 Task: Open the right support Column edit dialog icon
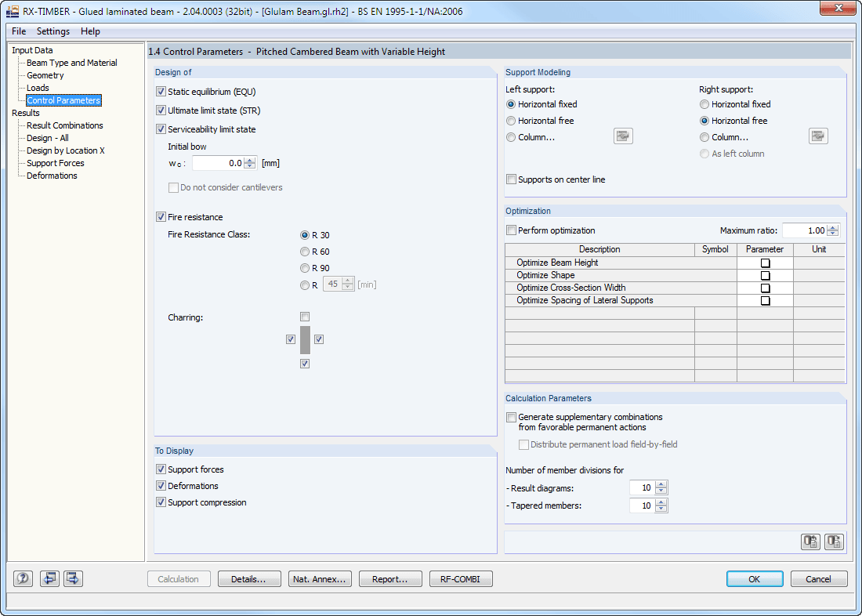(818, 136)
